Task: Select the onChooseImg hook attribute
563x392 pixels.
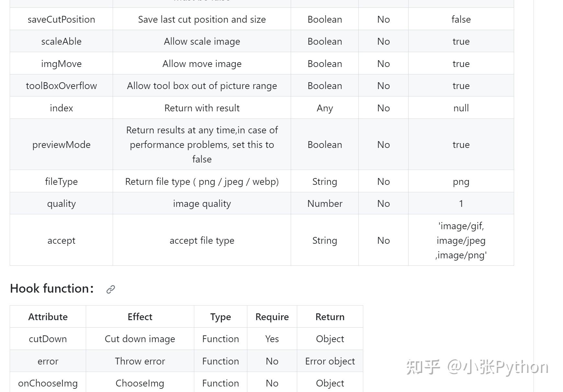Action: point(48,383)
